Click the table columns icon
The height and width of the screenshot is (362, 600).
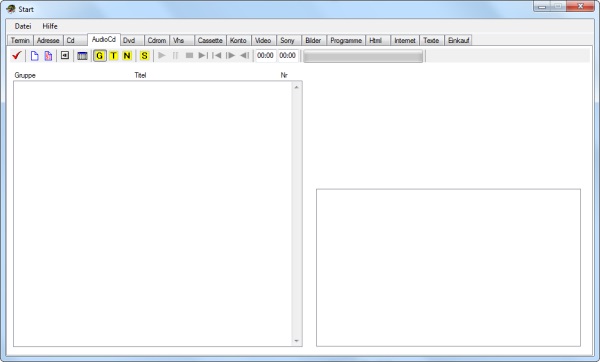82,56
